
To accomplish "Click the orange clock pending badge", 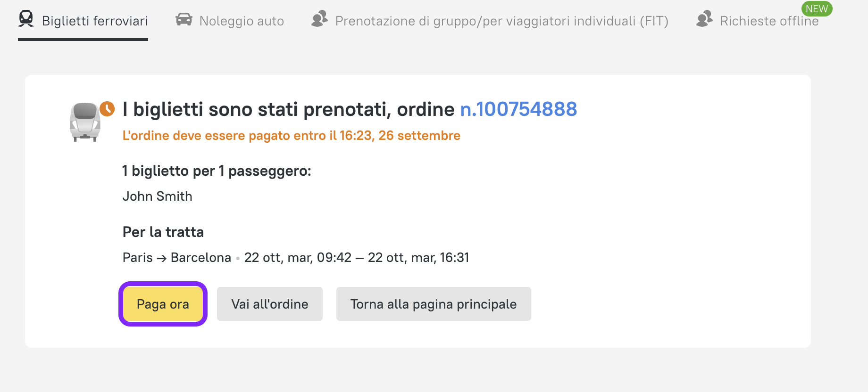I will (107, 109).
